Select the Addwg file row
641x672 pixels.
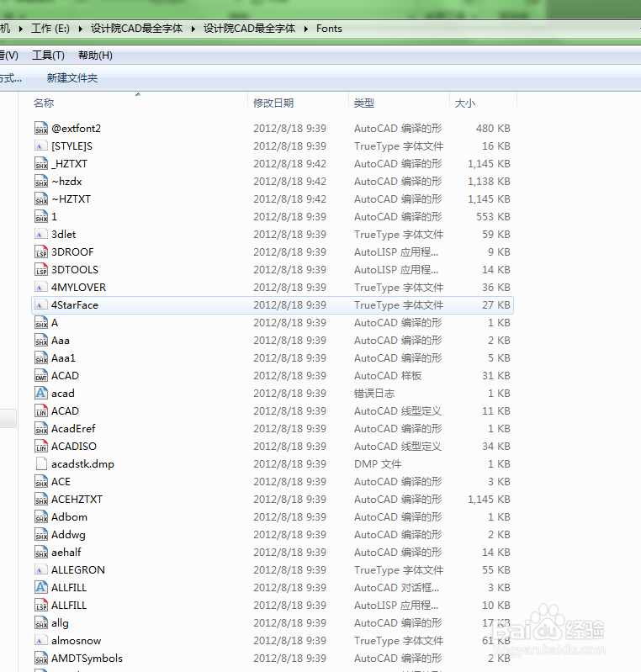[273, 534]
